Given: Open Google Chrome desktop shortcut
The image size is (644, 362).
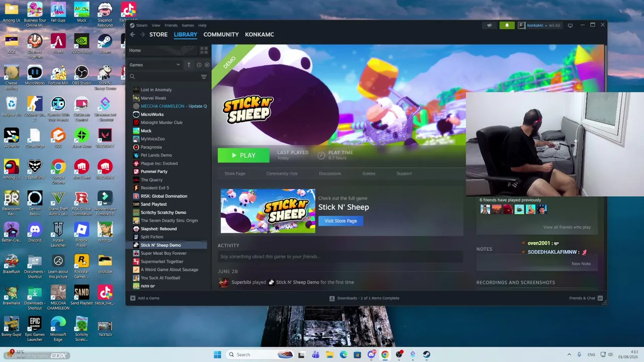Looking at the screenshot, I should [58, 172].
